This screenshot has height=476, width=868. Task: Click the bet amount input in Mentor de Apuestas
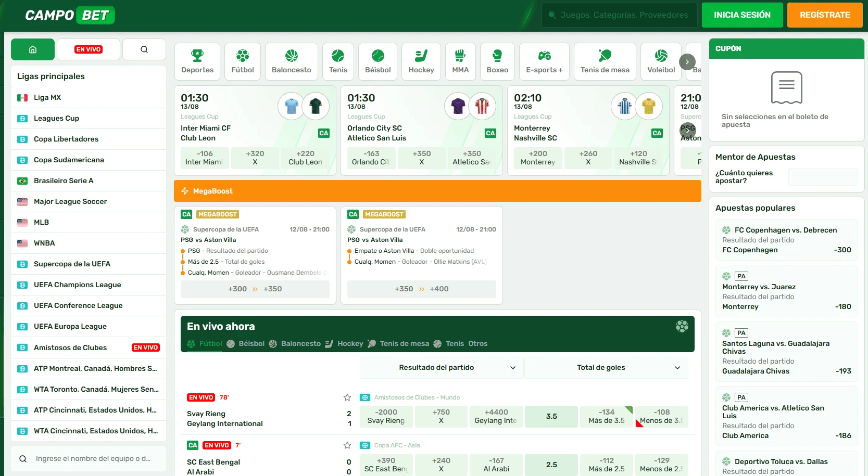[823, 177]
